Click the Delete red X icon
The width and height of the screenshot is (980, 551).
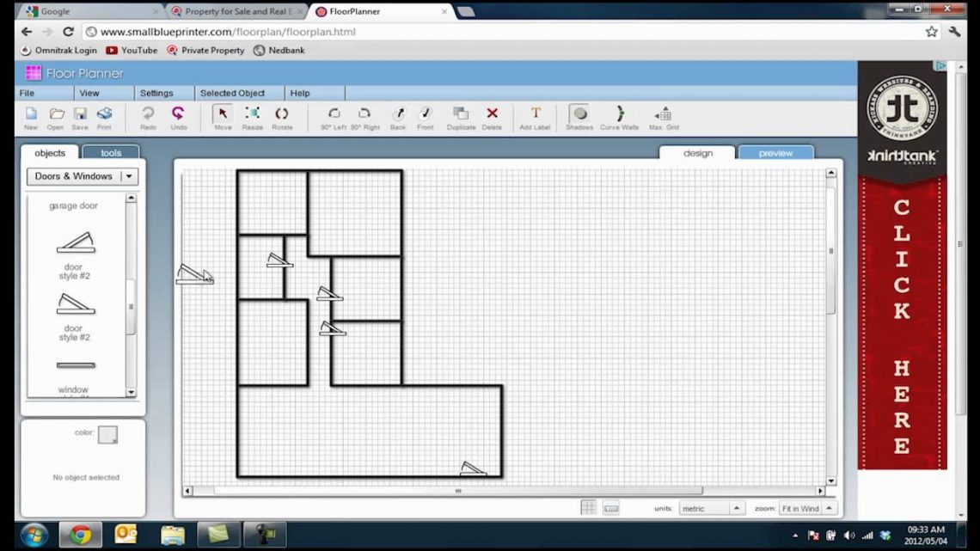coord(492,116)
